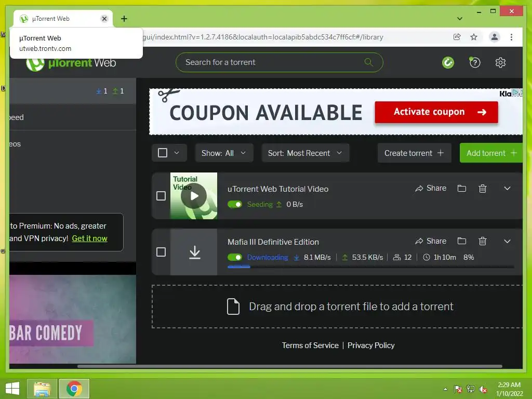Delete uTorrent Web Tutorial Video torrent
Viewport: 532px width, 399px height.
click(x=483, y=188)
